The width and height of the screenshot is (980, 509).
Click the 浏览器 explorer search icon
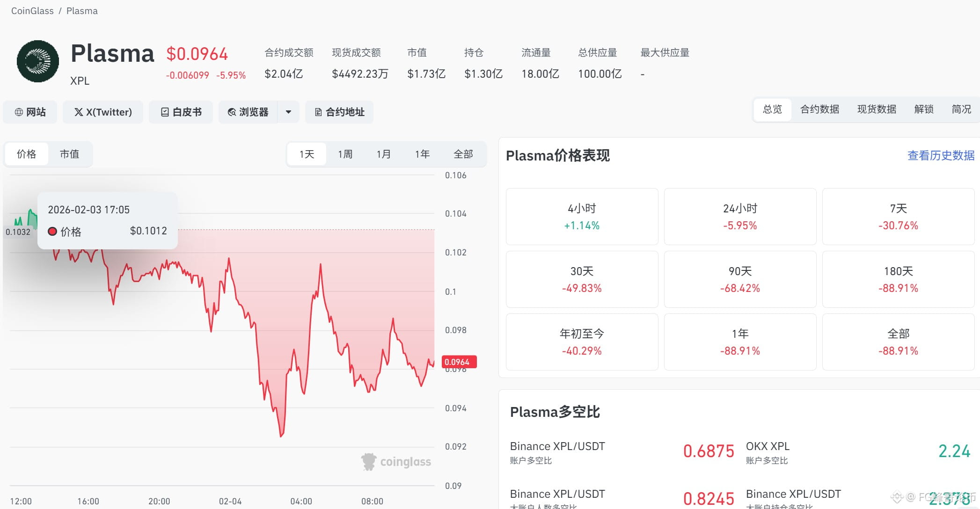click(x=232, y=112)
